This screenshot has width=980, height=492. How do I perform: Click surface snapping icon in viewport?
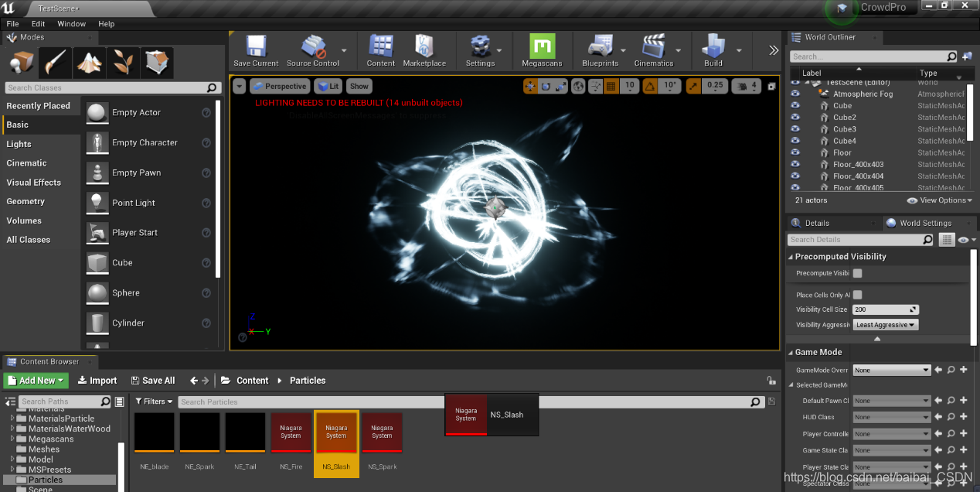click(x=594, y=86)
